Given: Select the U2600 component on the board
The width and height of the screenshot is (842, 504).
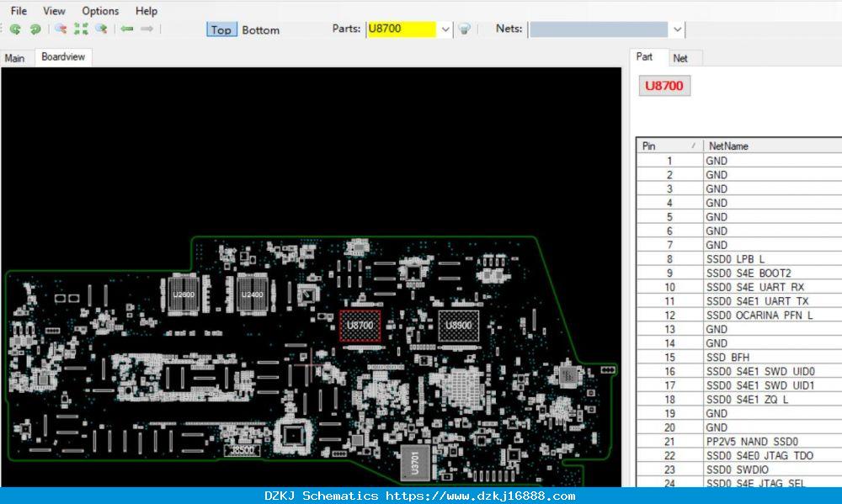Looking at the screenshot, I should pyautogui.click(x=184, y=294).
